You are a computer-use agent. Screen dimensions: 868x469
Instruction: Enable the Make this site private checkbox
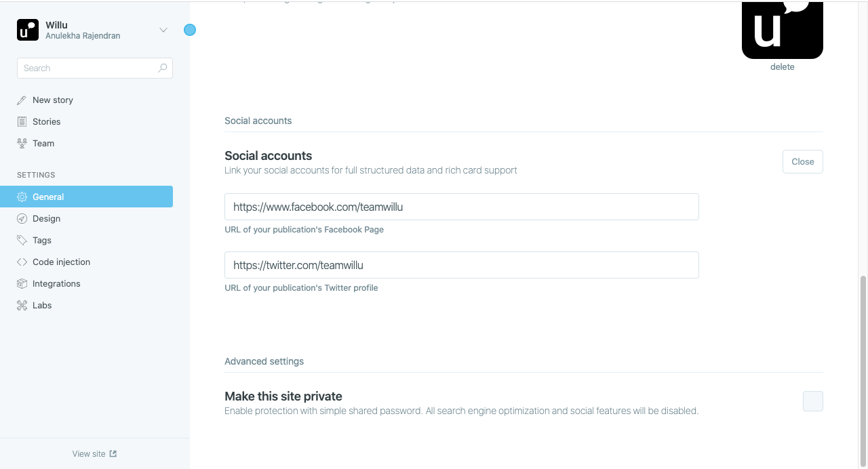(813, 401)
